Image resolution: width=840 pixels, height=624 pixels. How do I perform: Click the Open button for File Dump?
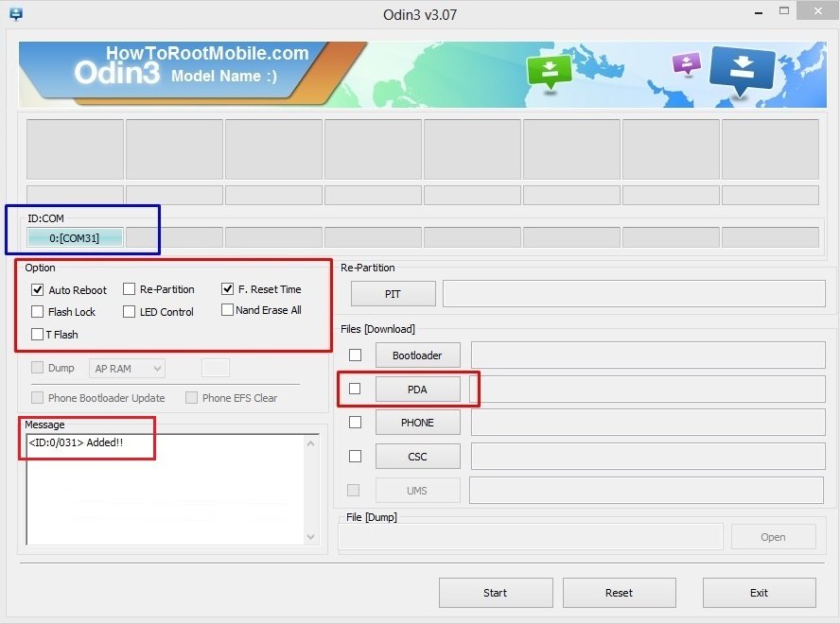773,537
